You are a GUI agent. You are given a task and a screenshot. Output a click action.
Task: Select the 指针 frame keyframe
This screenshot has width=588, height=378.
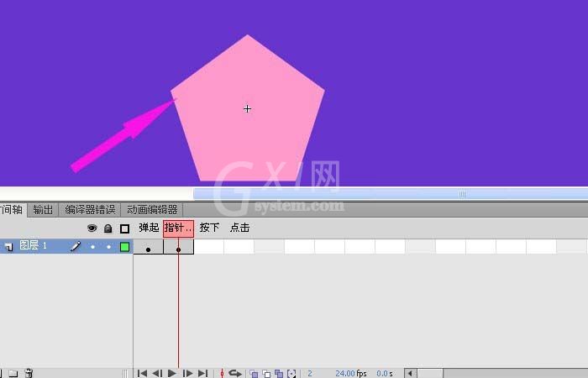click(178, 247)
